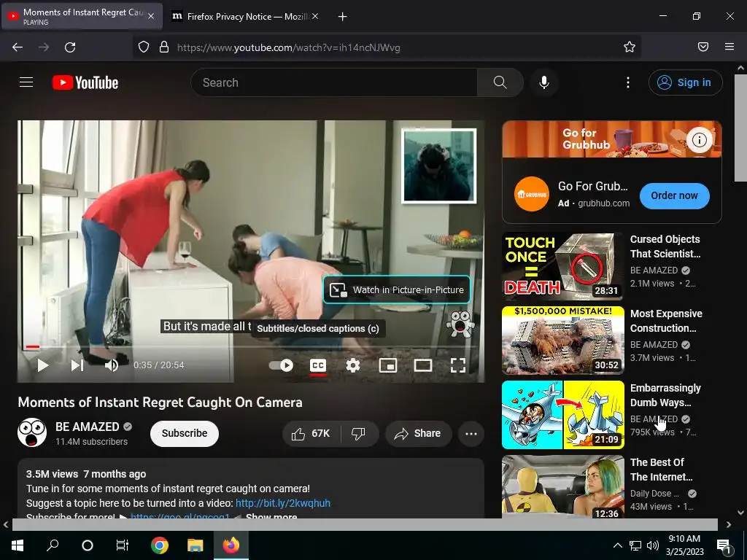Open Windows Start menu
Viewport: 747px width, 560px height.
pos(18,545)
